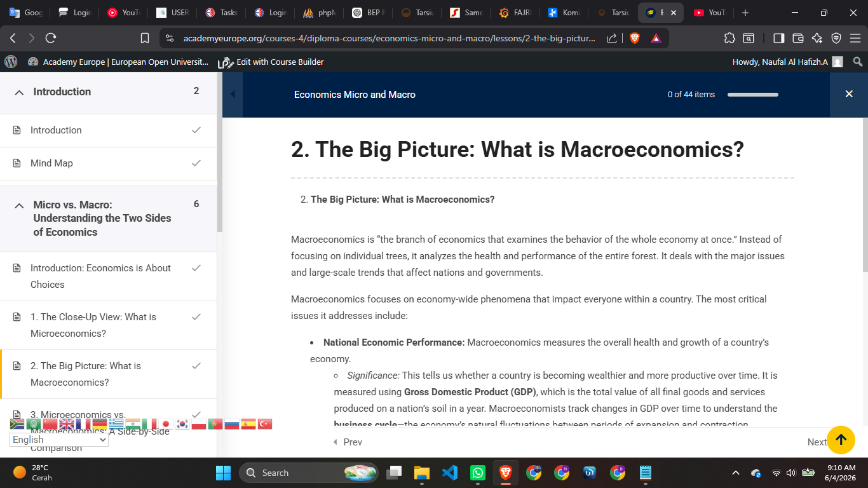
Task: Select the South Korean flag translation icon
Action: pos(182,424)
